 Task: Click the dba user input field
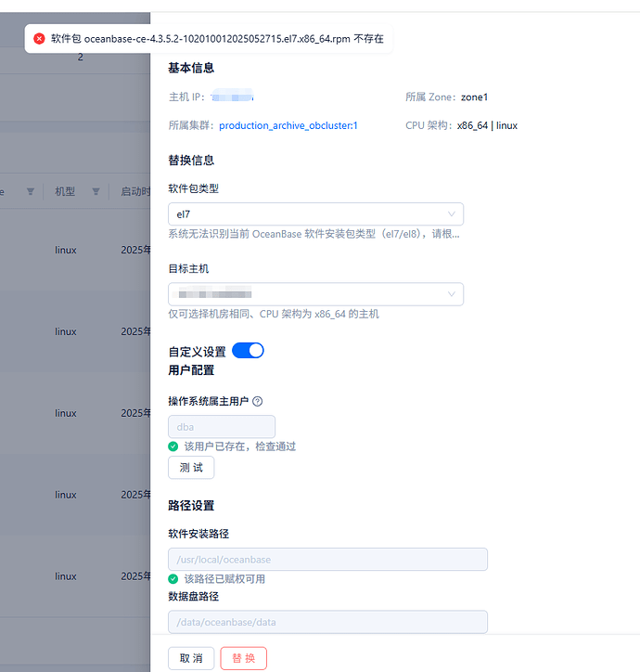(x=222, y=427)
